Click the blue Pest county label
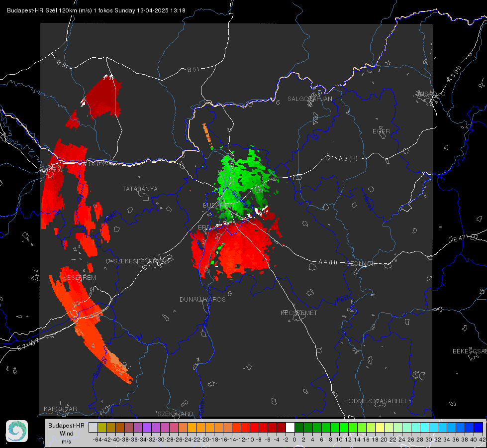Viewport: 487px width, 448px height. (342, 300)
